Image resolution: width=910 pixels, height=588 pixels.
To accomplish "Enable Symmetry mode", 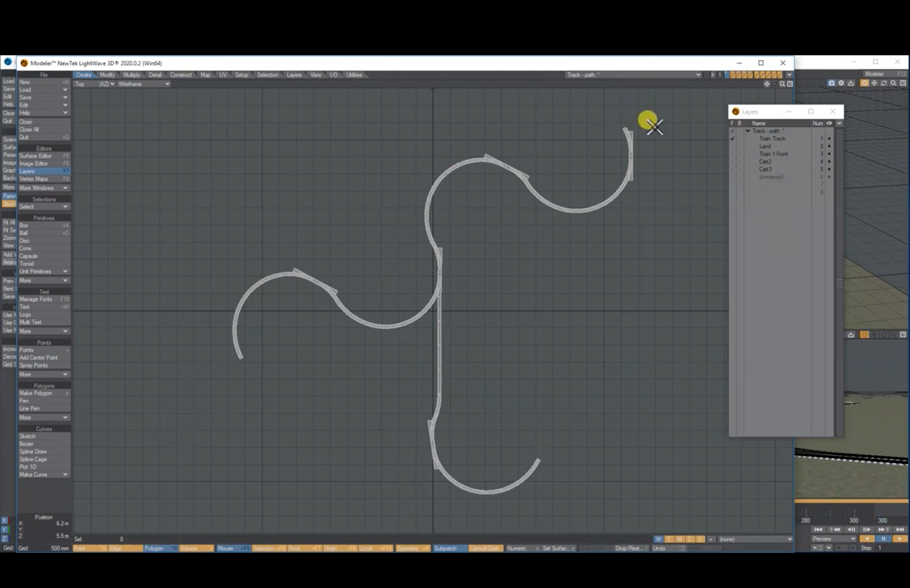I will click(413, 548).
